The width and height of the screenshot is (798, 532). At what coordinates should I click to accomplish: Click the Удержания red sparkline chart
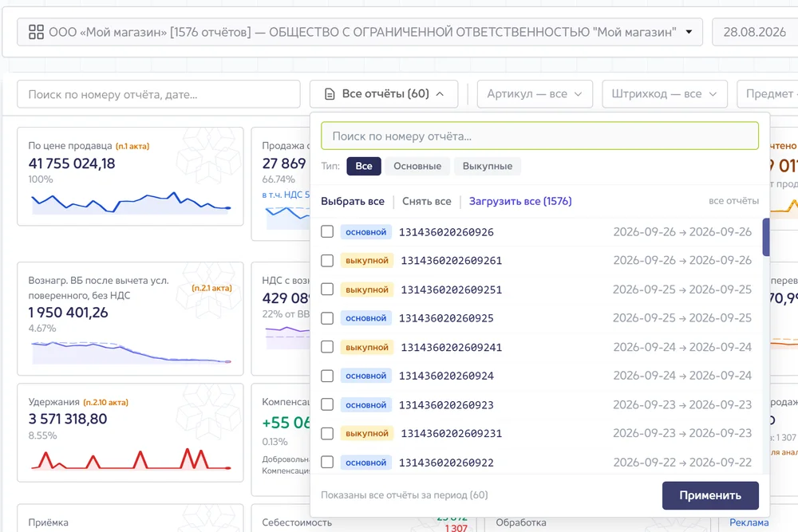(x=132, y=459)
